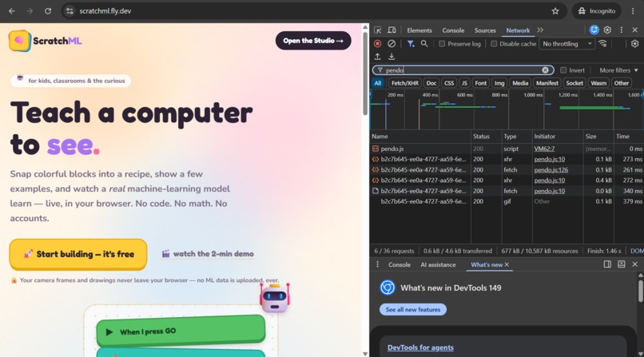Reload the scratchml.fly.dev page
This screenshot has width=644, height=357.
(48, 11)
